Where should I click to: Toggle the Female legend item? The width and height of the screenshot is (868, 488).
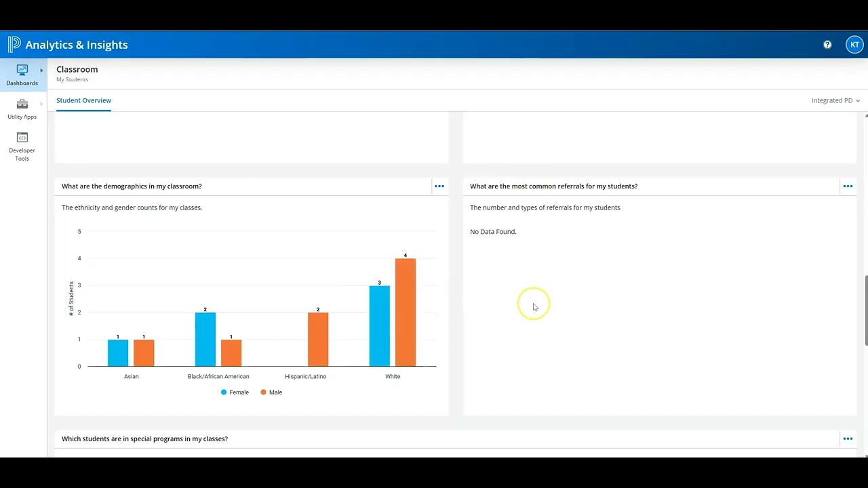click(235, 392)
